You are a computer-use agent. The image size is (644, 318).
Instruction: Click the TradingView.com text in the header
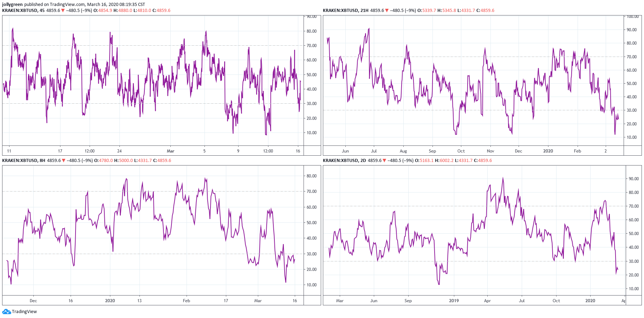pos(67,5)
